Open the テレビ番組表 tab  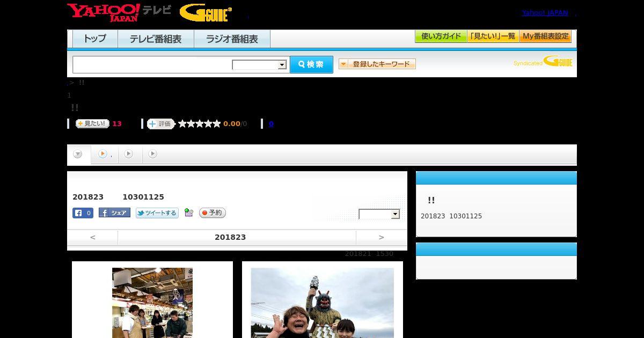156,39
